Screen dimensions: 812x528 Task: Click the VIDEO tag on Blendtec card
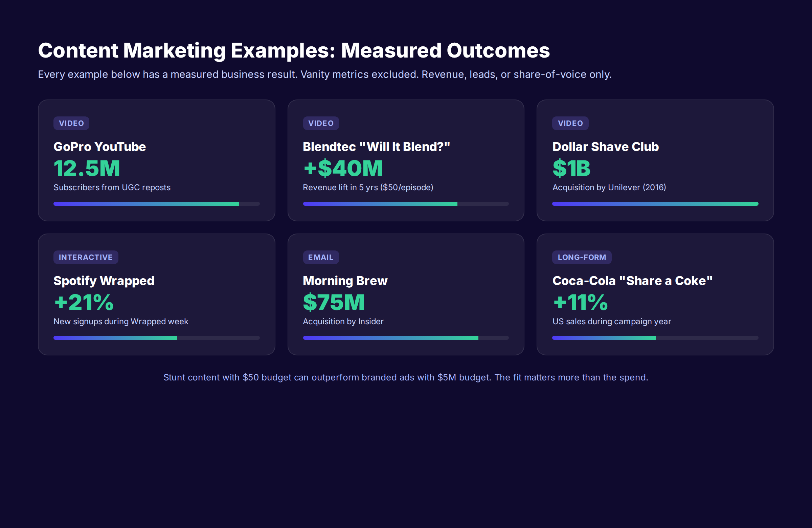coord(321,123)
